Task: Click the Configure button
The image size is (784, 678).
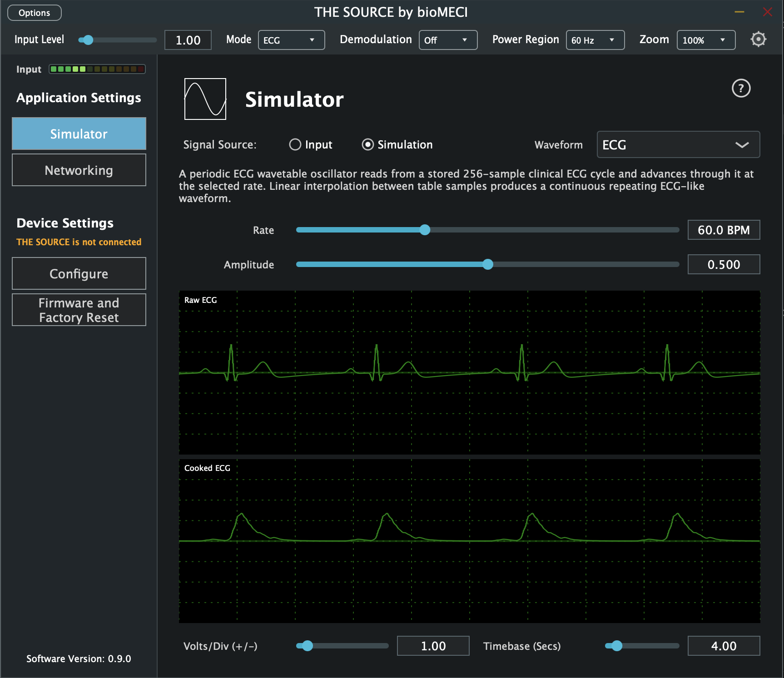Action: (x=79, y=273)
